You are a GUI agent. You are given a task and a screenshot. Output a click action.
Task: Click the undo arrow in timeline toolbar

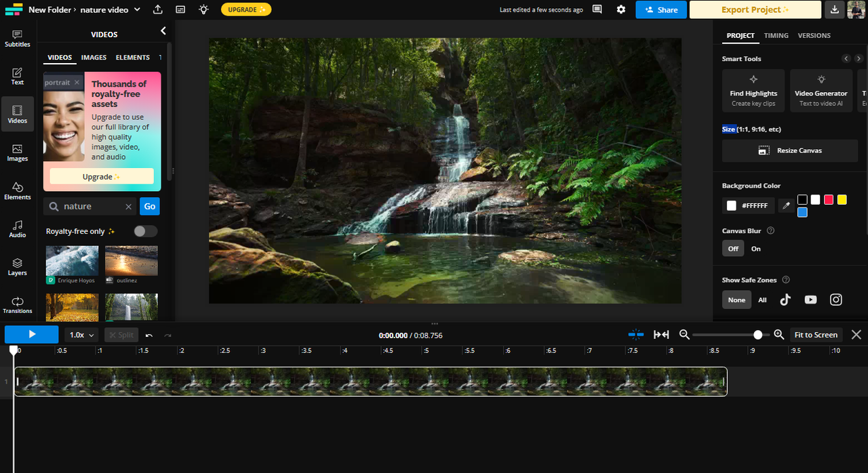(149, 335)
